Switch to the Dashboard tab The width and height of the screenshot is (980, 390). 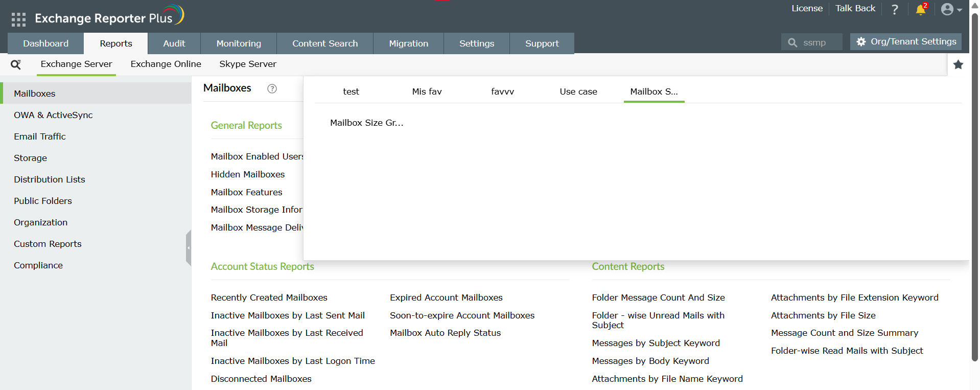pyautogui.click(x=46, y=43)
